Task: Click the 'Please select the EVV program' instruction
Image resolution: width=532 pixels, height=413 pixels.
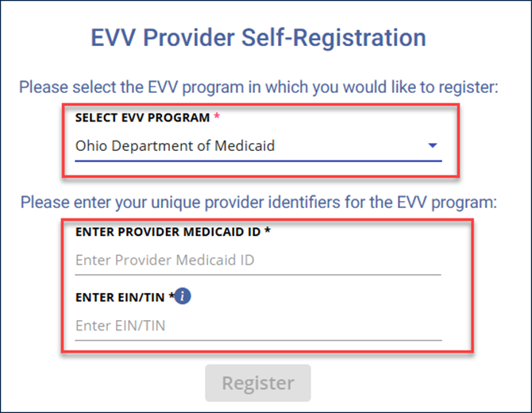Action: tap(258, 87)
